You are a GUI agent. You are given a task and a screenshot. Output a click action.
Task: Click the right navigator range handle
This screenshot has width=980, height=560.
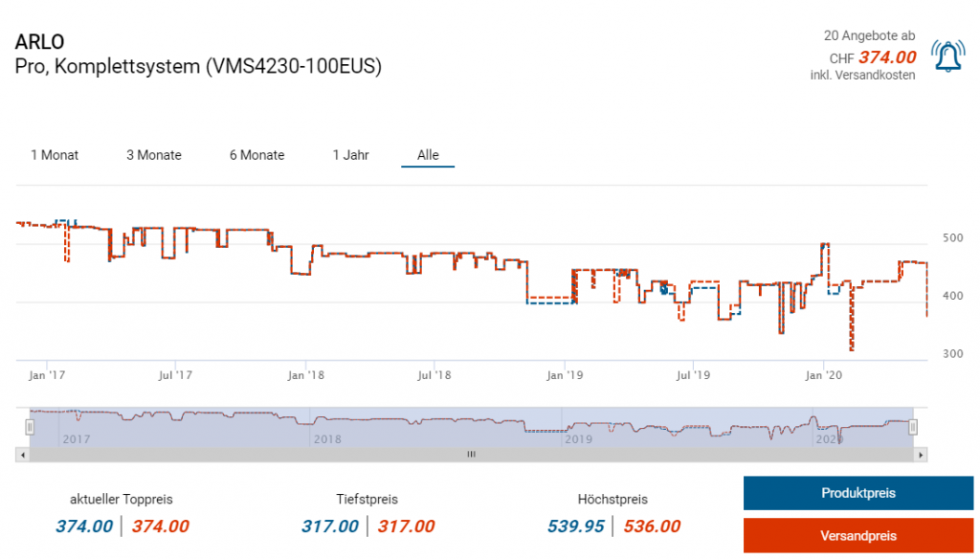(x=913, y=427)
